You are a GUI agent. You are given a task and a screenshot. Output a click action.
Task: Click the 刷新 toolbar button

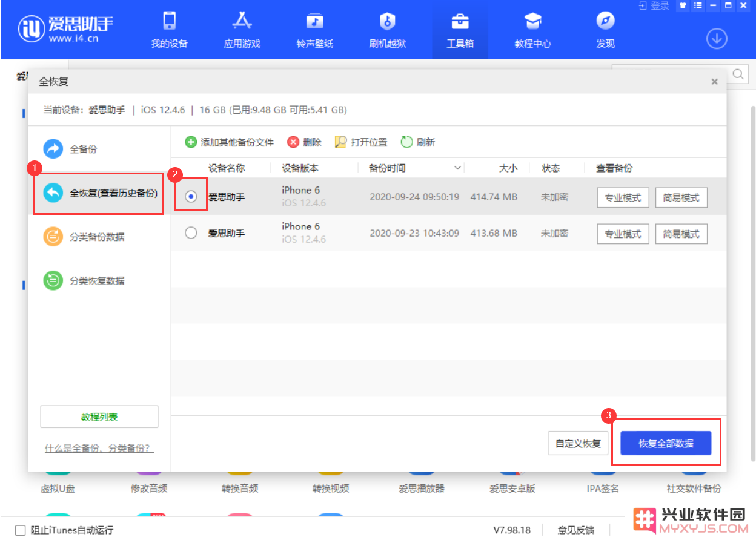pyautogui.click(x=418, y=142)
